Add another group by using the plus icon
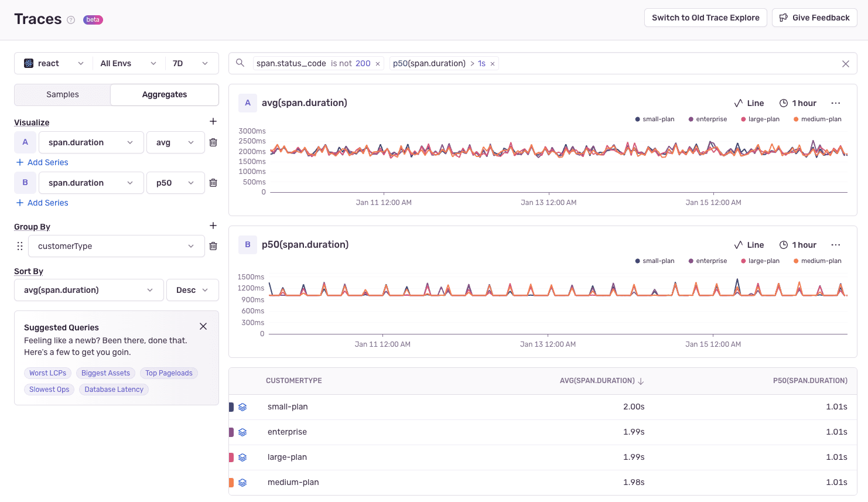Viewport: 868px width, 502px height. [213, 226]
